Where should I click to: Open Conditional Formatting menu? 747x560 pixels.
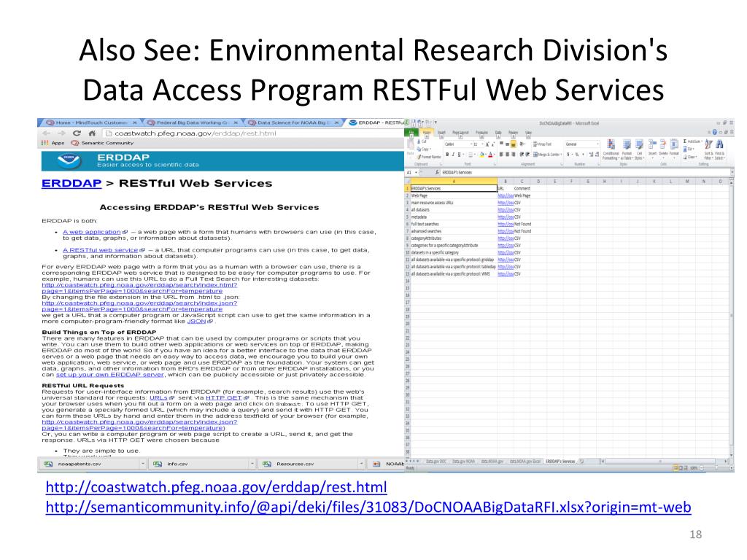(611, 149)
